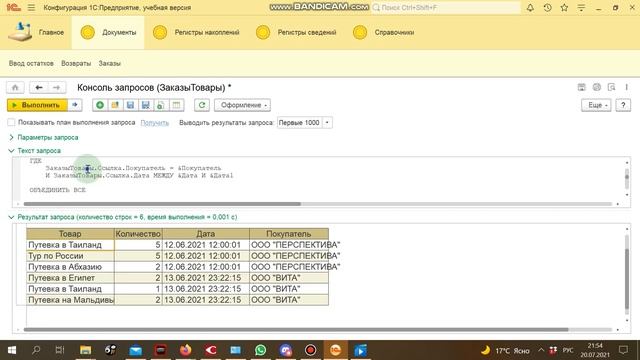
Task: Open the Еще dropdown menu
Action: click(596, 105)
